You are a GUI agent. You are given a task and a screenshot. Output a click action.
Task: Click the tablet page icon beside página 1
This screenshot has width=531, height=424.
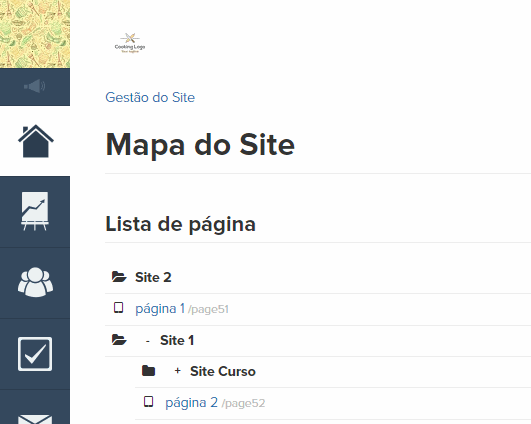(119, 308)
